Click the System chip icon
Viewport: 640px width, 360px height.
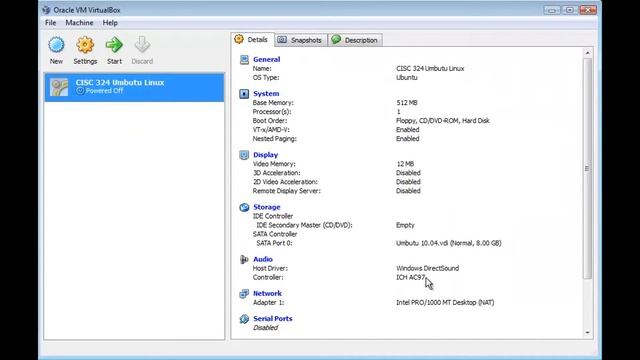tap(244, 94)
